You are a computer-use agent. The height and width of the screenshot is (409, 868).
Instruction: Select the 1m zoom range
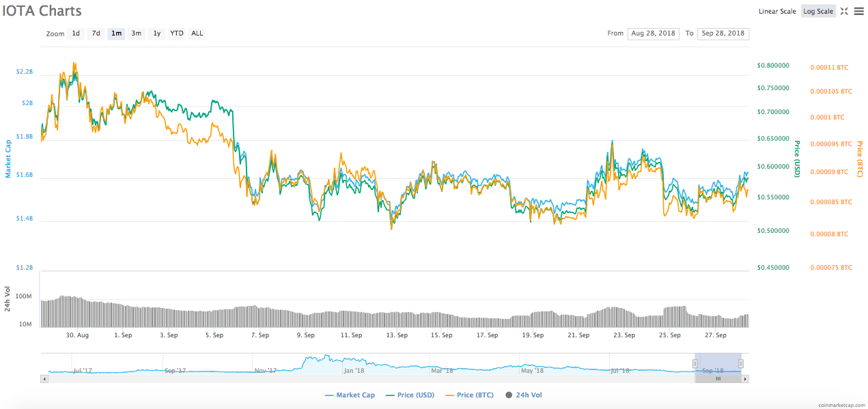click(x=116, y=33)
